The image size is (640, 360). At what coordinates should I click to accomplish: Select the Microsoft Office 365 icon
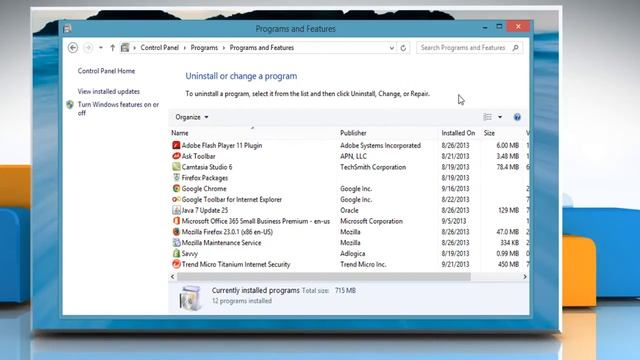point(176,221)
